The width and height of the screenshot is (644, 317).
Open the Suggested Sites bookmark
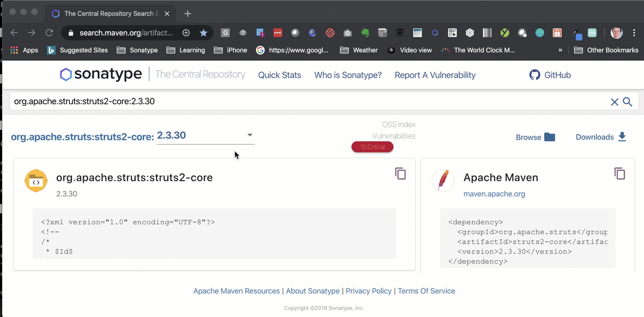[x=77, y=50]
